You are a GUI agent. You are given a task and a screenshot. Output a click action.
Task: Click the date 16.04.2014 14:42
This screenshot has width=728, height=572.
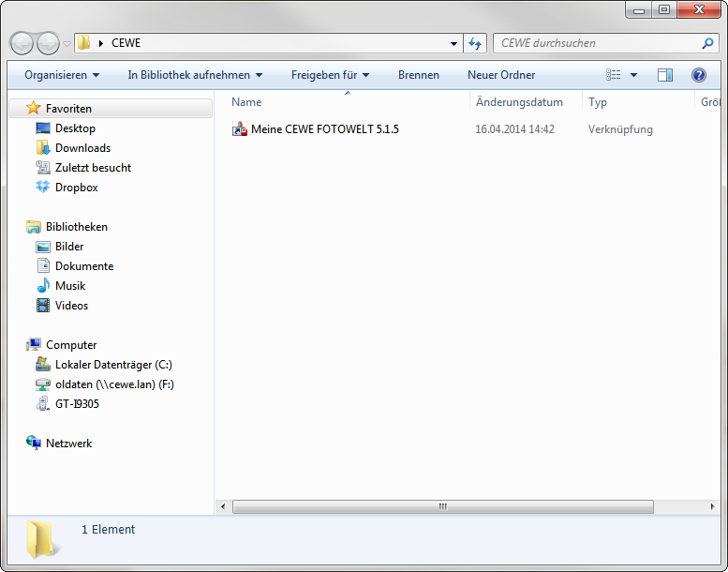point(514,129)
